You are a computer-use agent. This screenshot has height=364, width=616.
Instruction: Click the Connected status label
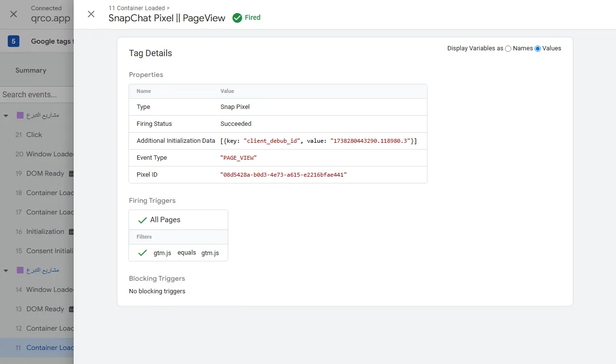coord(46,8)
